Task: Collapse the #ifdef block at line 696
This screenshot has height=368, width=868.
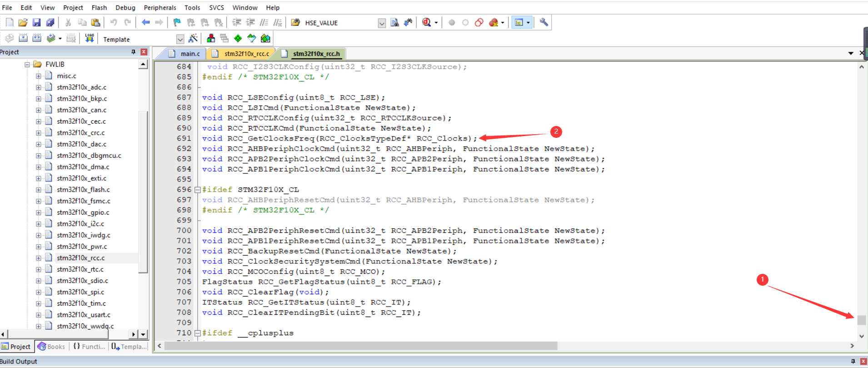Action: (198, 190)
